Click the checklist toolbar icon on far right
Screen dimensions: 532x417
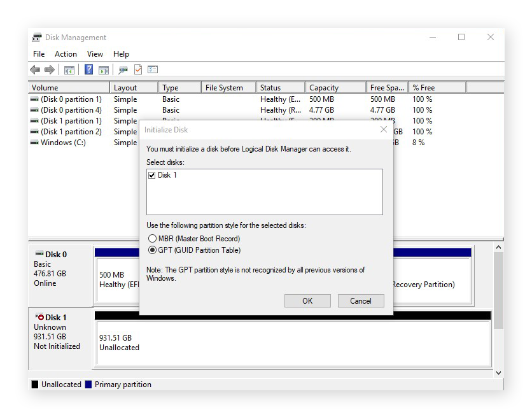(x=153, y=69)
